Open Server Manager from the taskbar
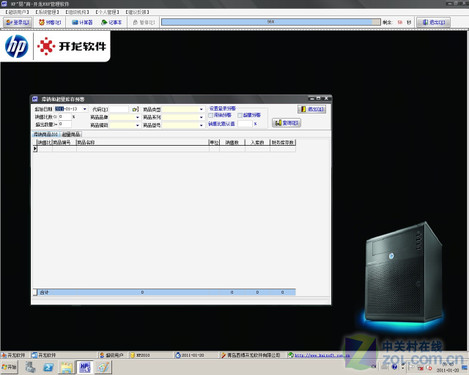The width and height of the screenshot is (469, 375). (30, 367)
